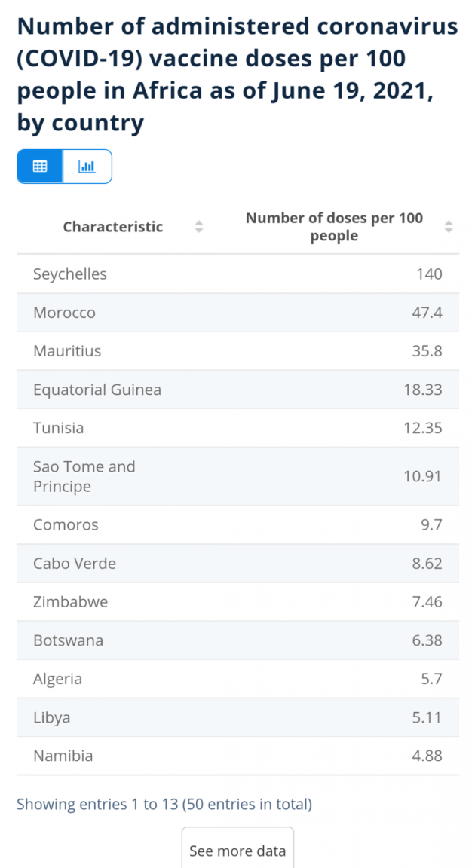Open the See more data button

pyautogui.click(x=237, y=848)
